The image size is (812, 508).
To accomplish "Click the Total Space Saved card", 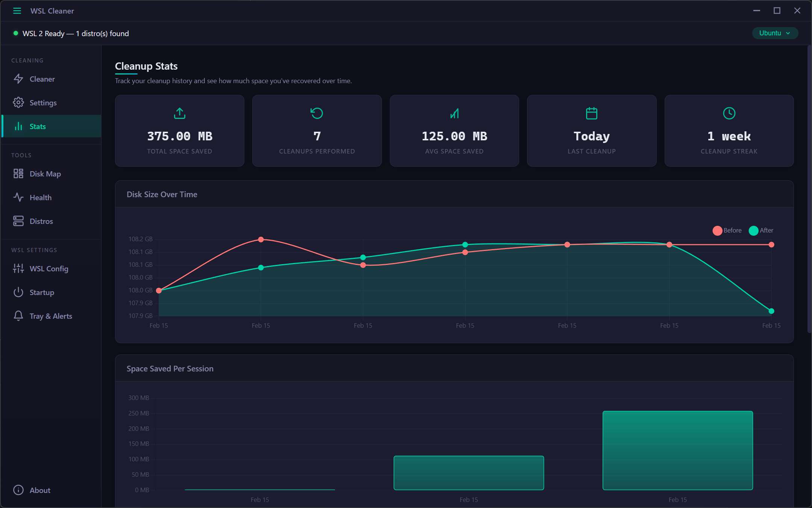I will click(180, 131).
